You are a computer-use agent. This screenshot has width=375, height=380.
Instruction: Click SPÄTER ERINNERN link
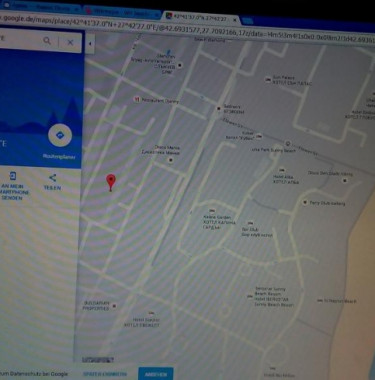[x=105, y=374]
